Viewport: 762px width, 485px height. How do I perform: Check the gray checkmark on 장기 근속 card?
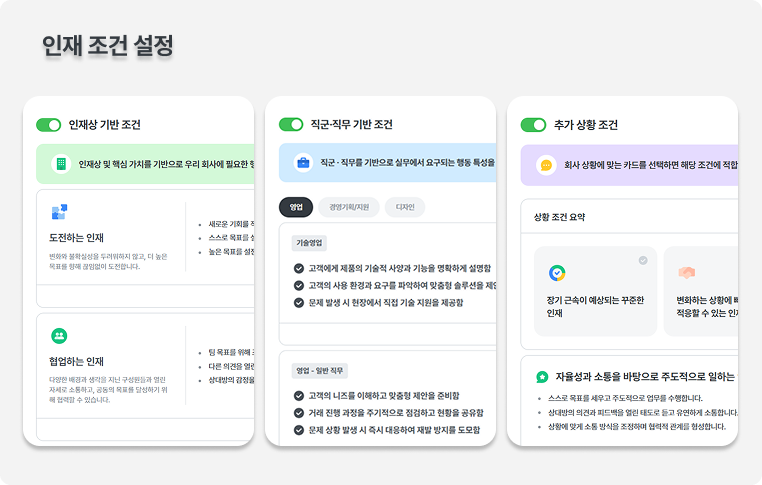[643, 260]
